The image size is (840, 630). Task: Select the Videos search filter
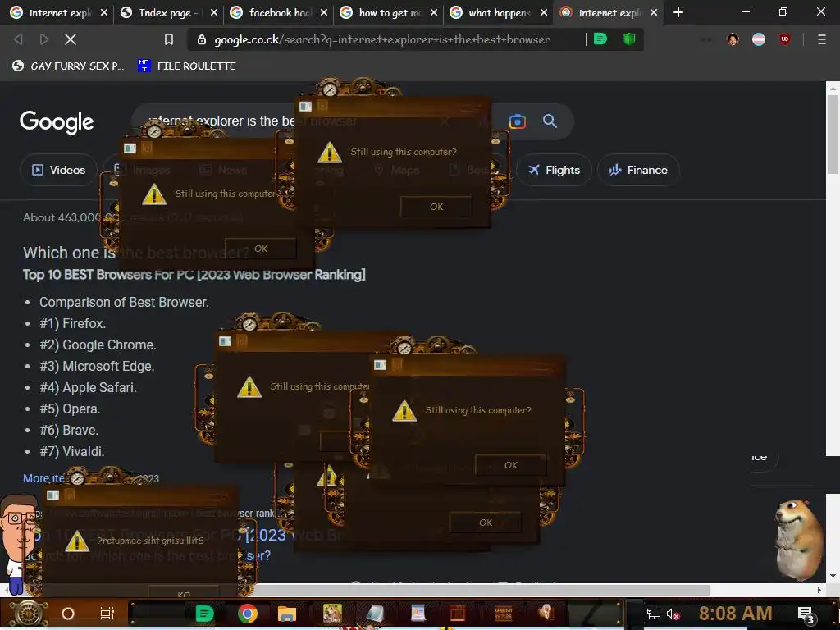(58, 170)
